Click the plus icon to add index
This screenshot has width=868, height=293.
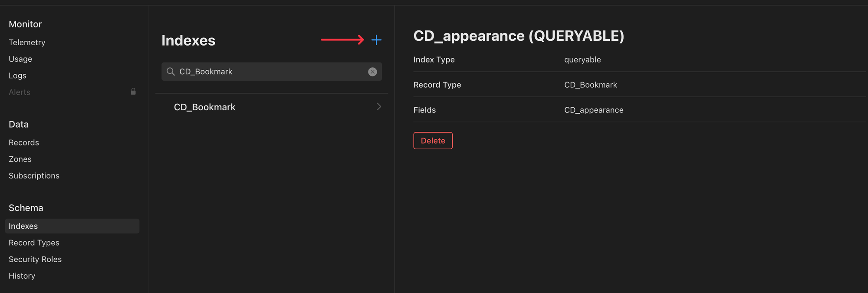click(376, 40)
